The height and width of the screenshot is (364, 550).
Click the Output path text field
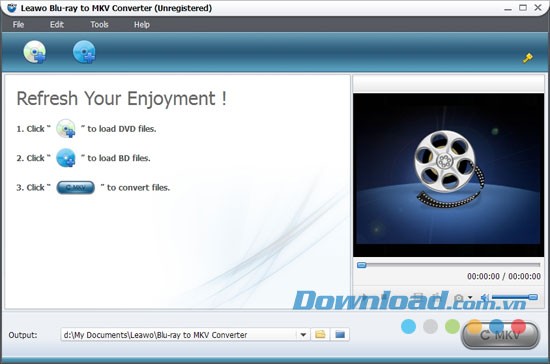click(179, 335)
